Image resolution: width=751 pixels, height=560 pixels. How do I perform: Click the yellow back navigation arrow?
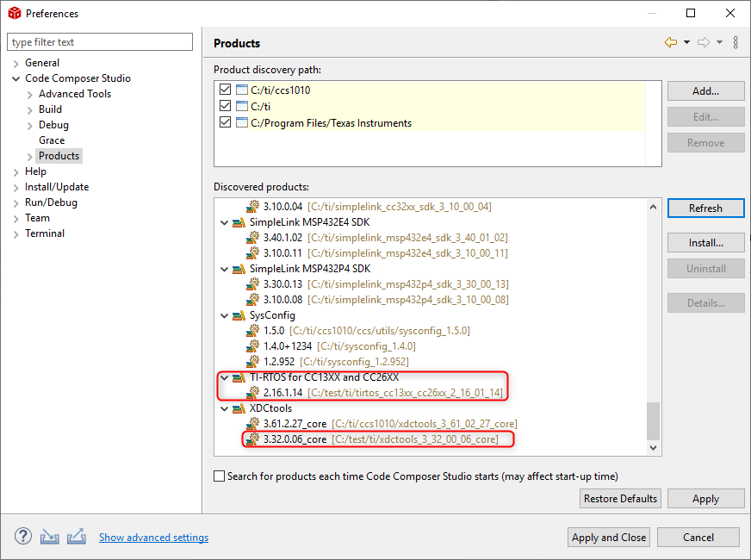(671, 42)
